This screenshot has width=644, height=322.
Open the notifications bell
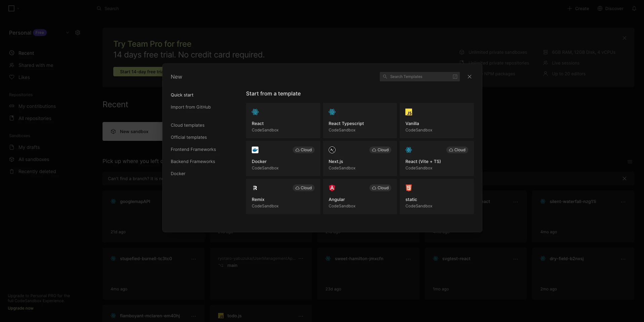click(x=634, y=8)
